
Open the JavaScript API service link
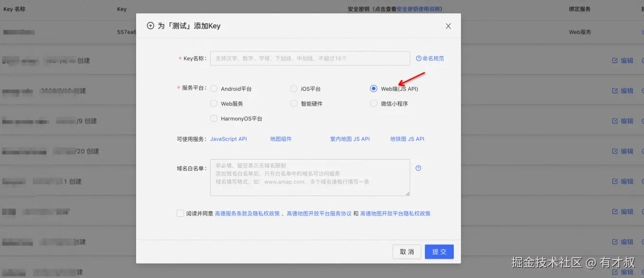click(x=229, y=139)
